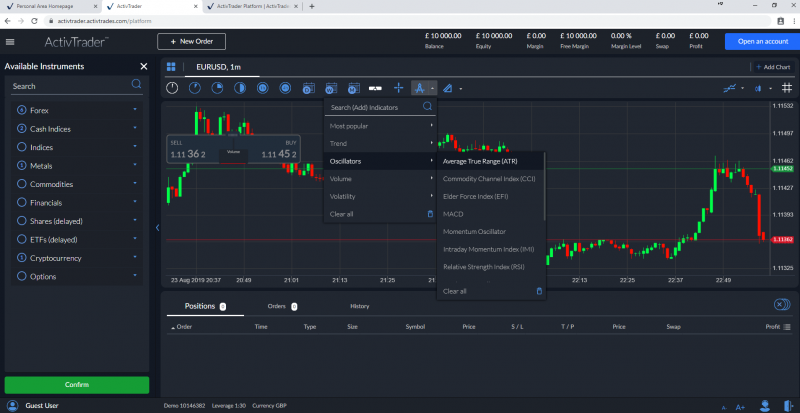
Task: Select the Indices radio circle
Action: (x=21, y=147)
